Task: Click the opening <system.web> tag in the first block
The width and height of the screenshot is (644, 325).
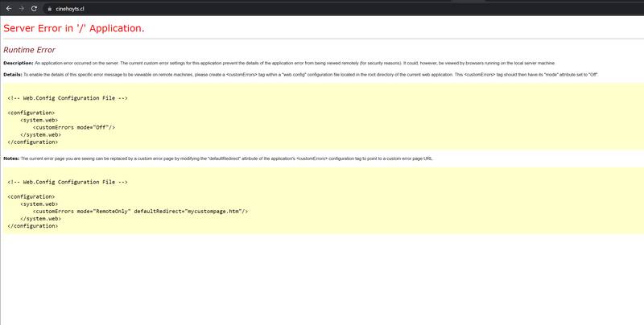Action: click(x=39, y=120)
